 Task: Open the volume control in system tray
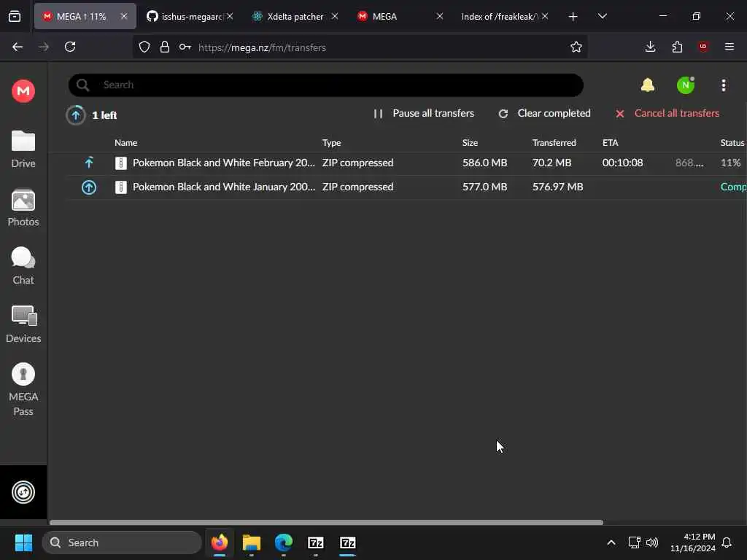(652, 542)
